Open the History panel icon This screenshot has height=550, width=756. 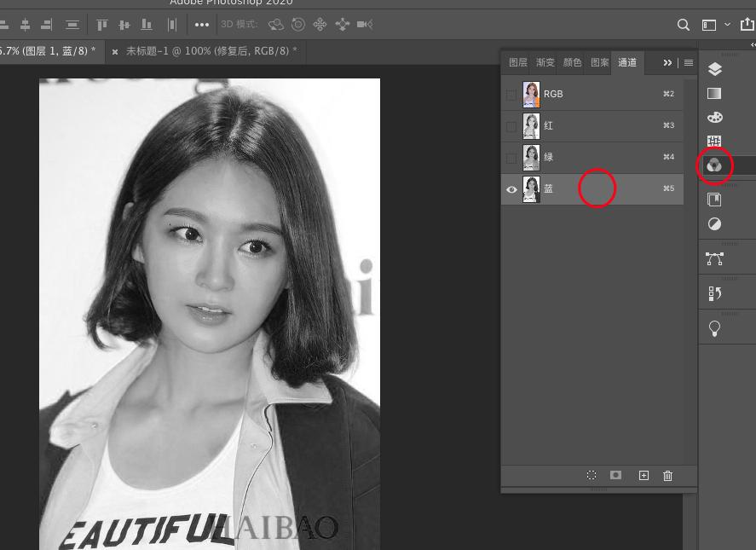click(714, 293)
